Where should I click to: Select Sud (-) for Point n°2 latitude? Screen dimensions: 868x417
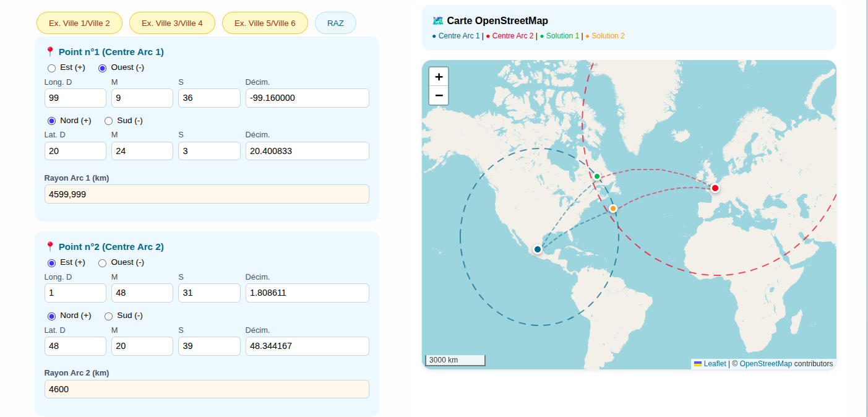109,316
